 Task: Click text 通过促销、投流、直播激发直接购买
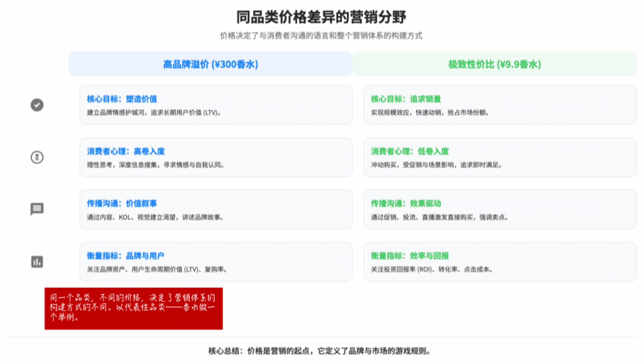click(422, 217)
